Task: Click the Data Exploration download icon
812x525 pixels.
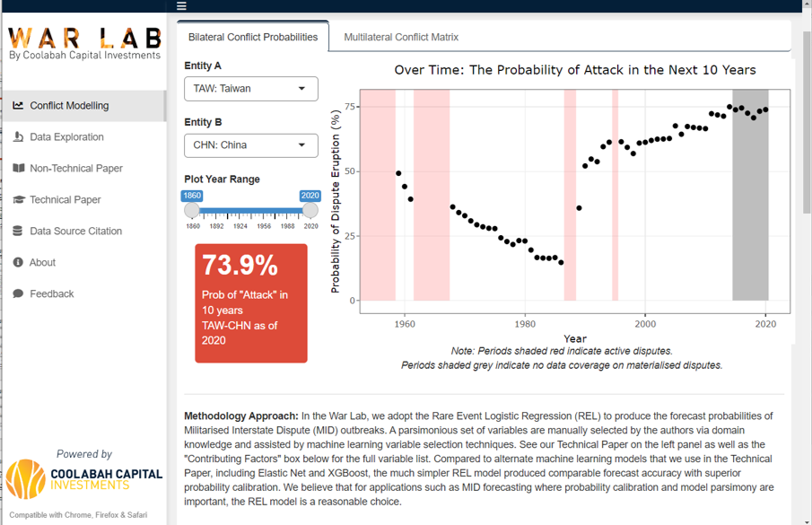Action: pyautogui.click(x=18, y=137)
